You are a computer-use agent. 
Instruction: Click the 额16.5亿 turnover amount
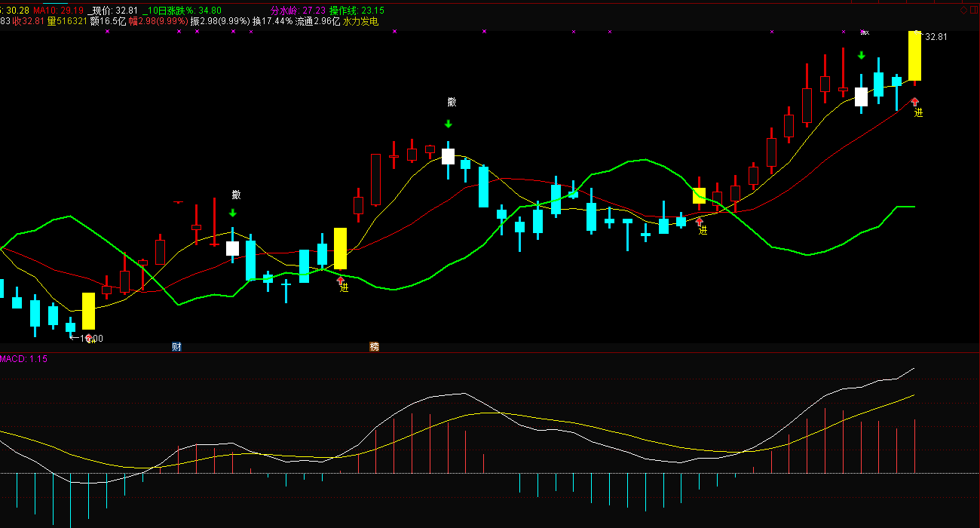[x=108, y=22]
